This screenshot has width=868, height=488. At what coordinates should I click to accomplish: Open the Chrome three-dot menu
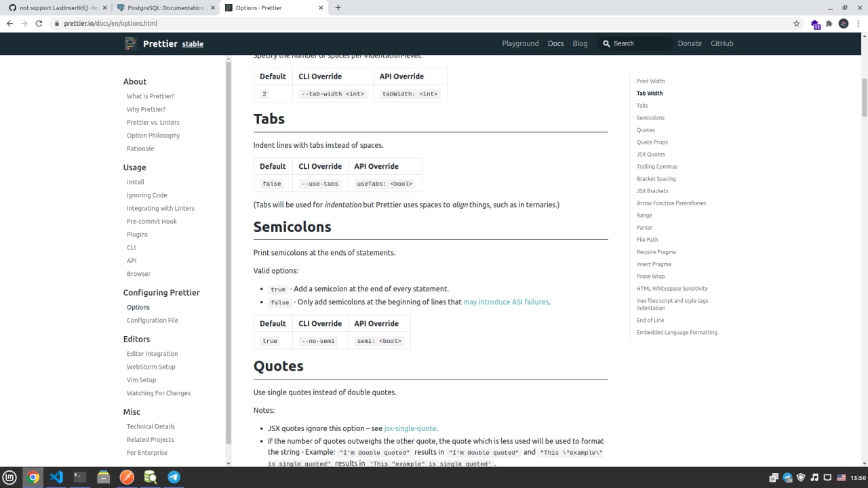coord(858,23)
